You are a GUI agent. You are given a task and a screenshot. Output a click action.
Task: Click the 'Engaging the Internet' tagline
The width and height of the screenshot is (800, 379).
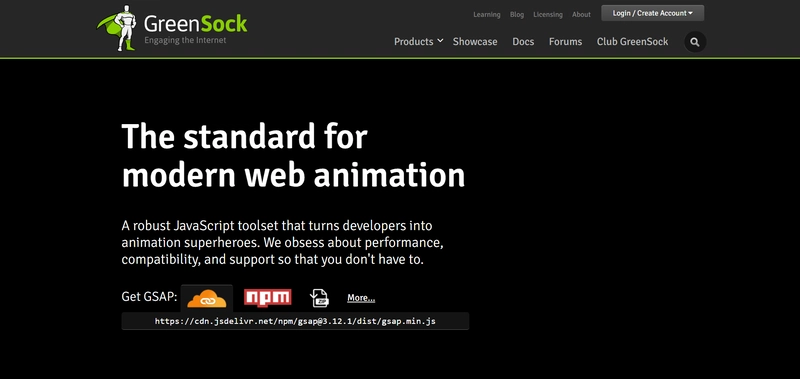(185, 40)
